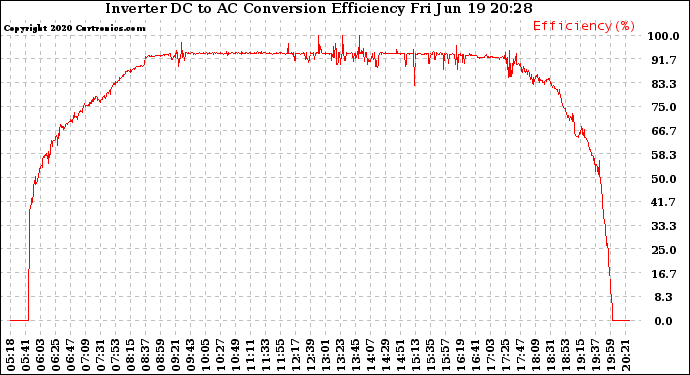Click the 25.0 y-axis label
The image size is (690, 375).
pyautogui.click(x=664, y=250)
